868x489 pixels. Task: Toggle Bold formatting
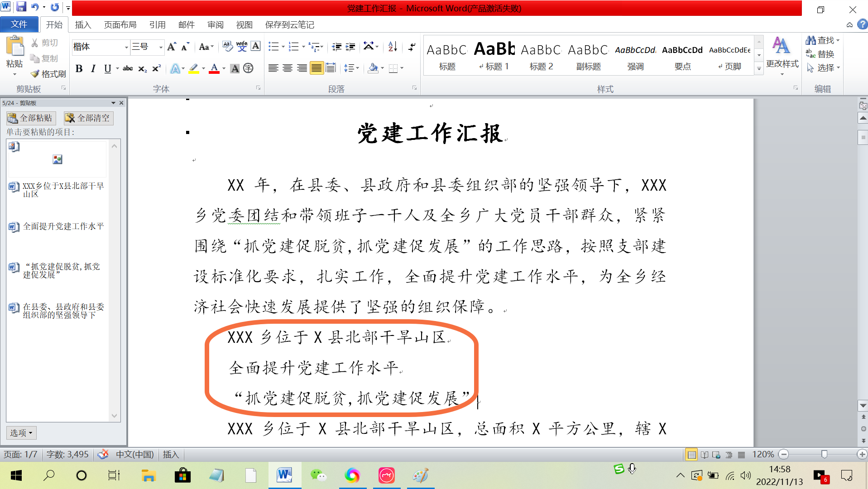[x=79, y=68]
